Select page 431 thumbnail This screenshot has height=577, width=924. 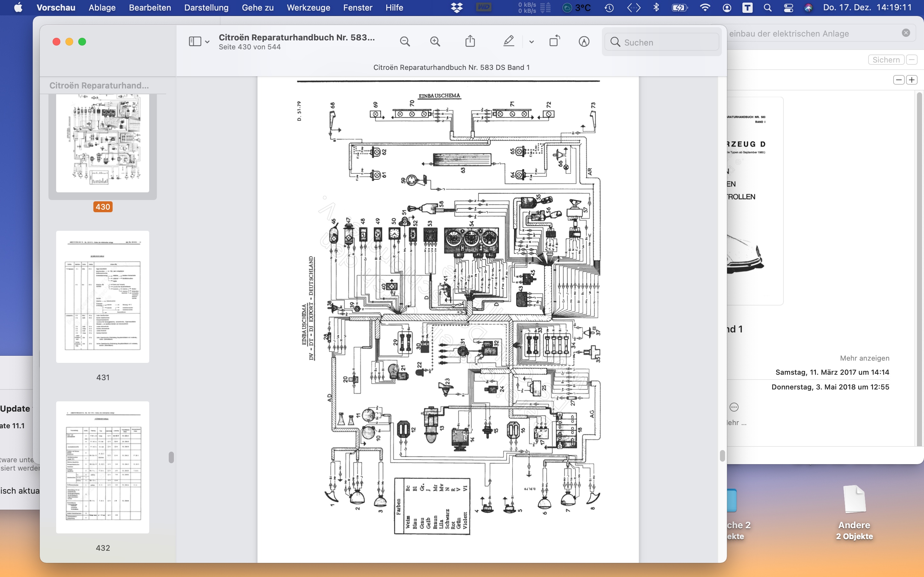(102, 297)
